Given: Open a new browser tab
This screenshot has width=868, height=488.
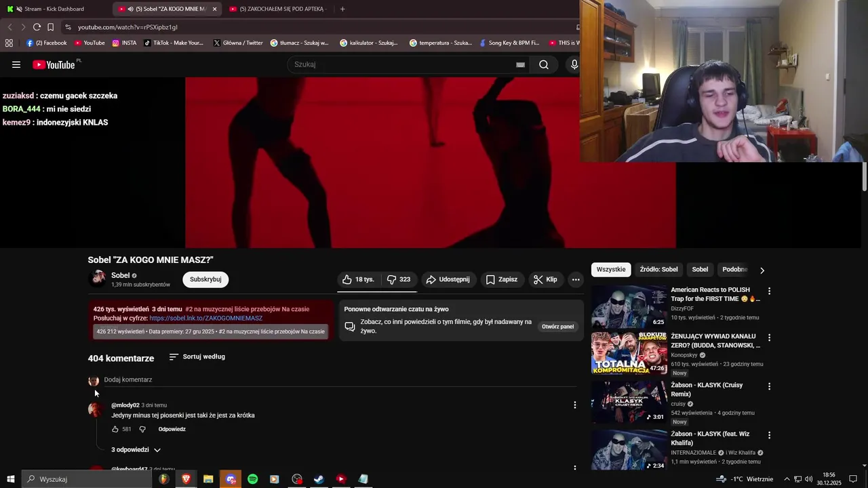Looking at the screenshot, I should click(x=342, y=9).
